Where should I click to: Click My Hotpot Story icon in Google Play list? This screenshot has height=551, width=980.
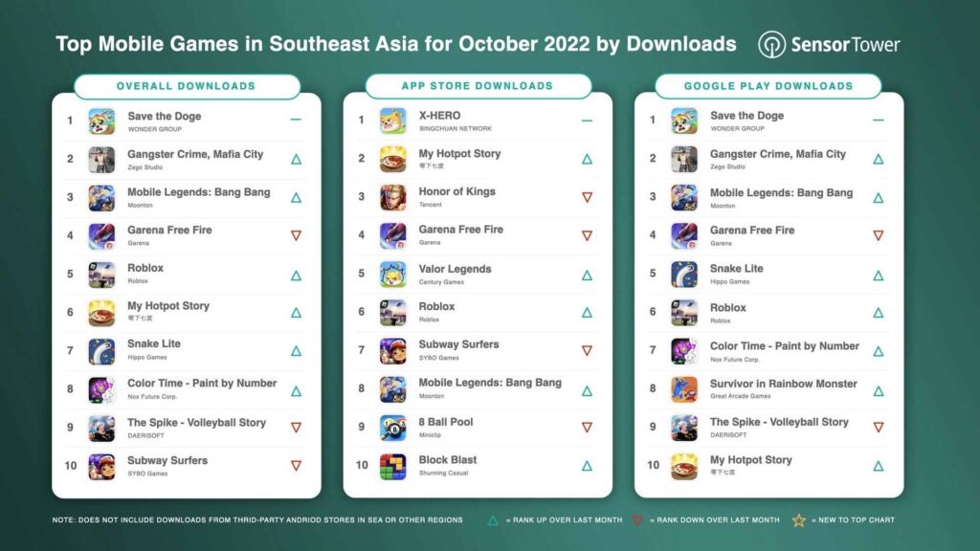click(x=683, y=466)
